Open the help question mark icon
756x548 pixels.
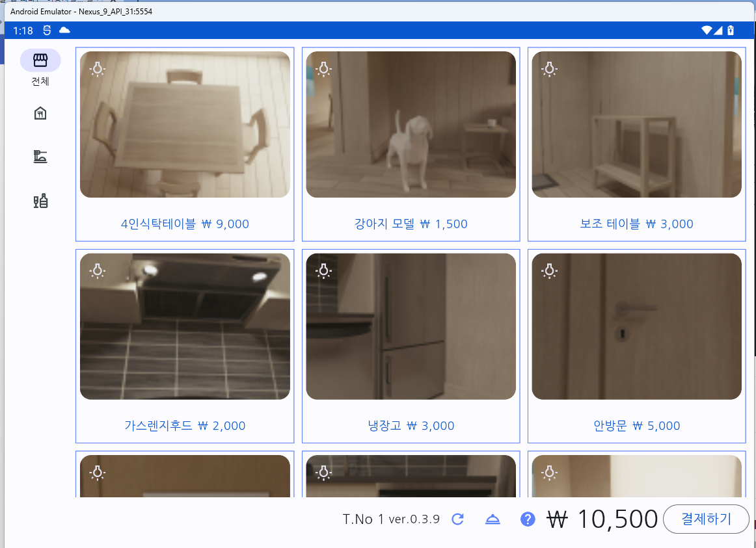[528, 519]
